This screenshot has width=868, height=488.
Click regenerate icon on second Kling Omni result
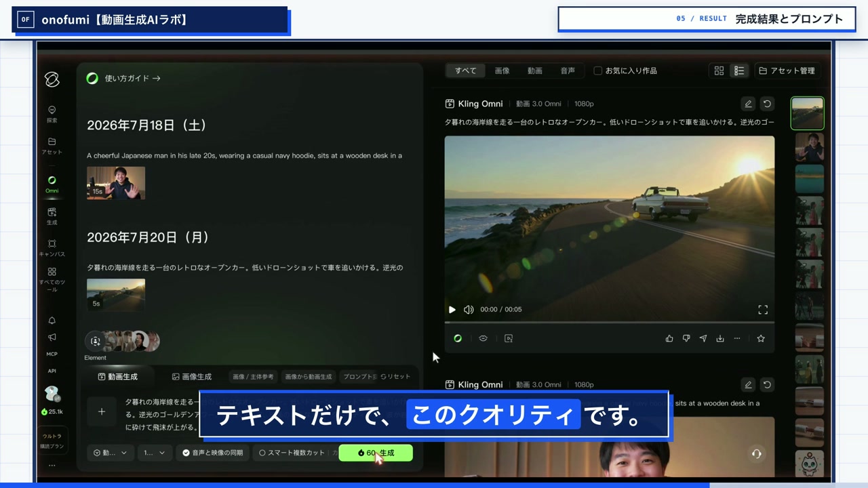click(767, 384)
